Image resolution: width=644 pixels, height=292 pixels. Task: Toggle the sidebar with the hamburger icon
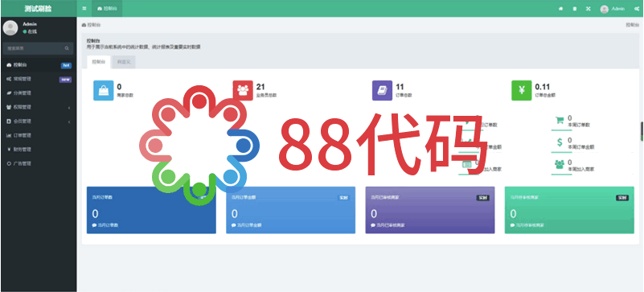(84, 9)
